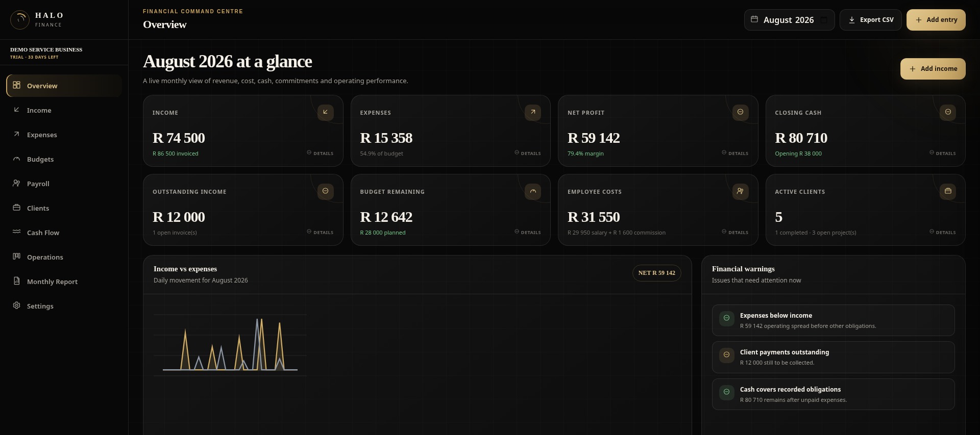Open the Operations section
This screenshot has height=435, width=980.
[x=64, y=257]
